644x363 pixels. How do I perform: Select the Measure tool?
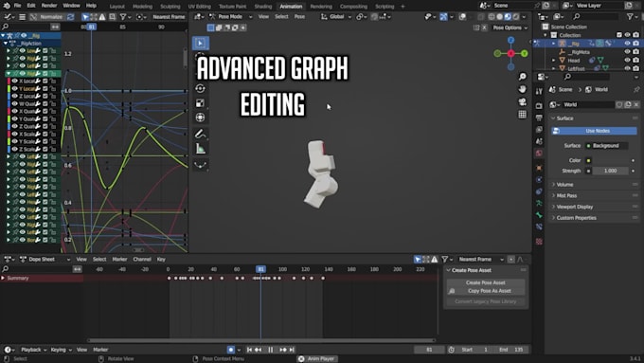click(201, 149)
